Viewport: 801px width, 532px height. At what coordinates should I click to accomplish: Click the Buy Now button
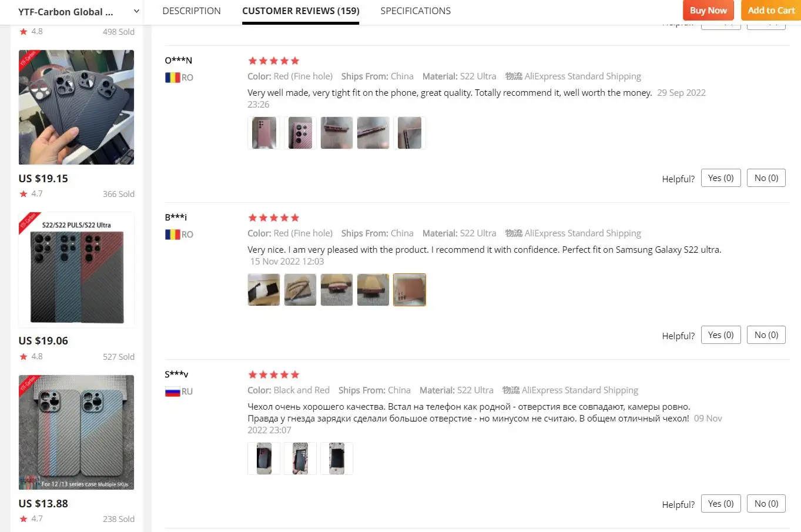[x=708, y=11]
